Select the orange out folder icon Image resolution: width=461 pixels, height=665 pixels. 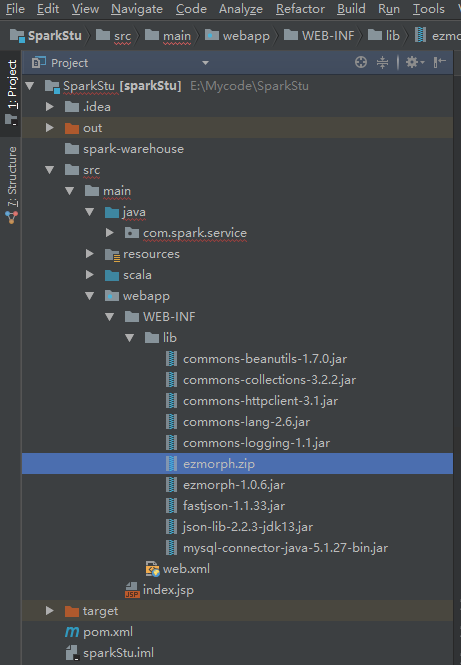pyautogui.click(x=72, y=128)
